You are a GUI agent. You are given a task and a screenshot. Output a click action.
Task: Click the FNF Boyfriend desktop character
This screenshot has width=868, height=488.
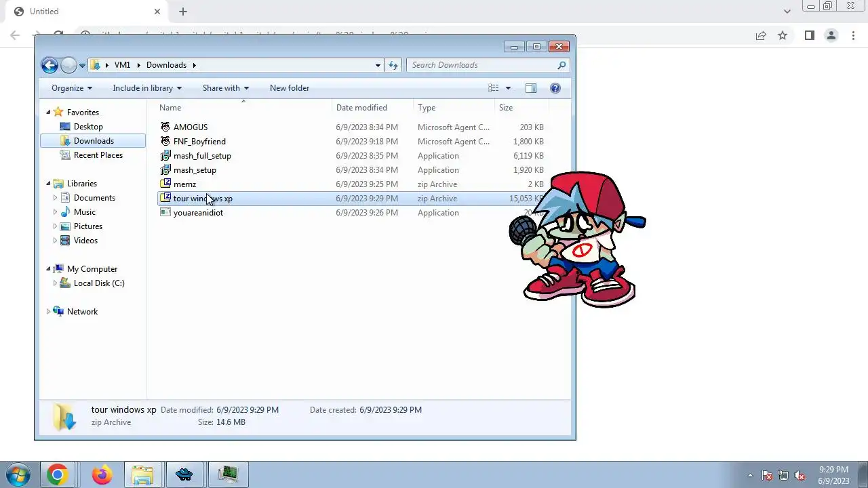coord(578,239)
